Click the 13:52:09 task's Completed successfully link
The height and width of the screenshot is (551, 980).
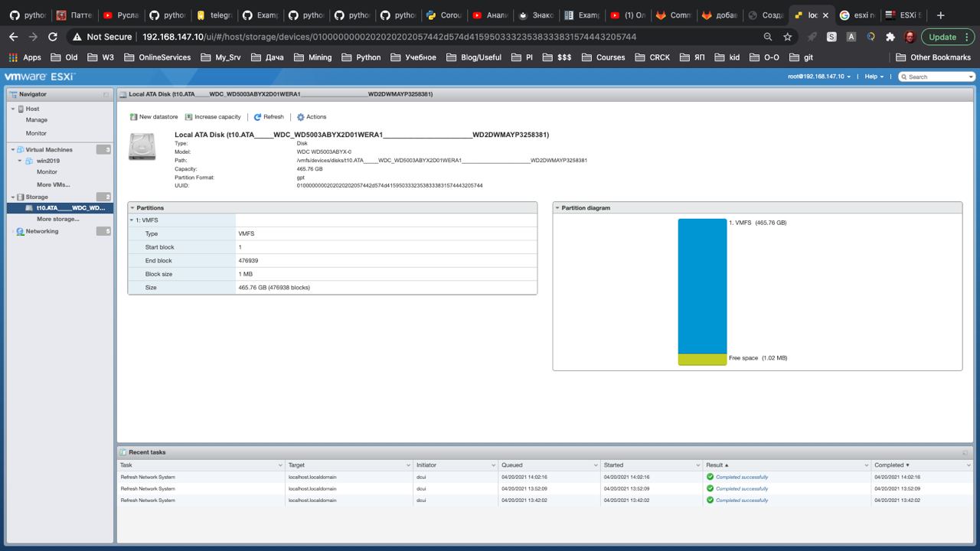point(741,488)
